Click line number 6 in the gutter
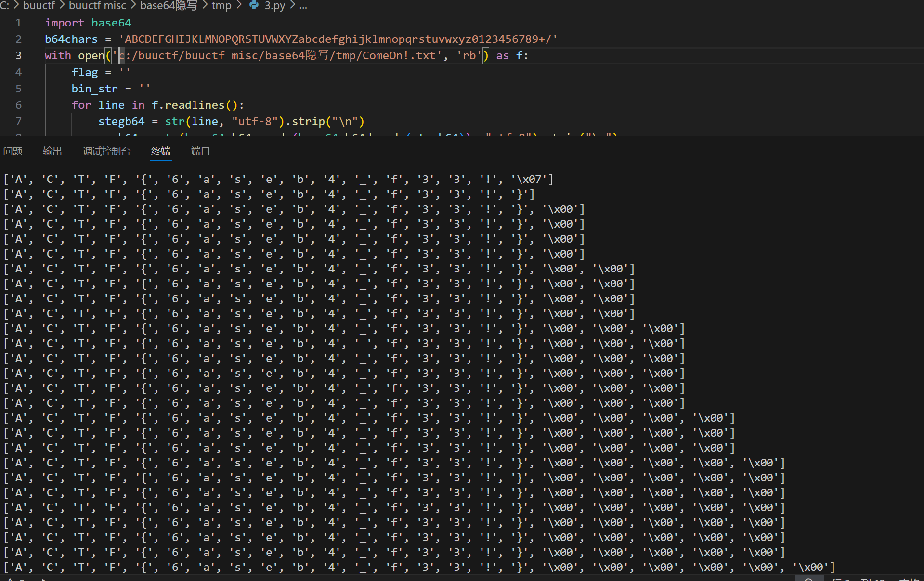 tap(18, 105)
